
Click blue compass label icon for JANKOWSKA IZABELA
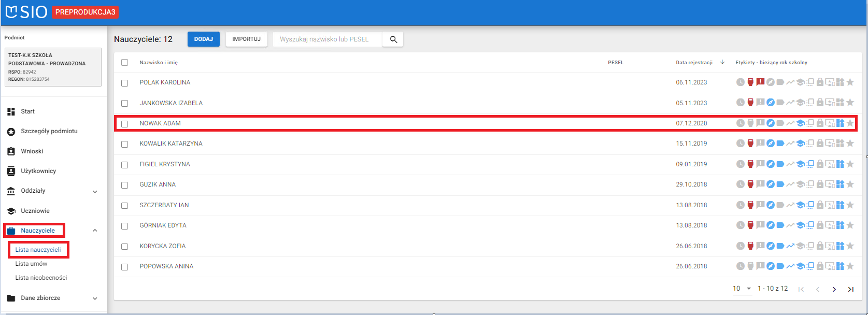(x=771, y=103)
